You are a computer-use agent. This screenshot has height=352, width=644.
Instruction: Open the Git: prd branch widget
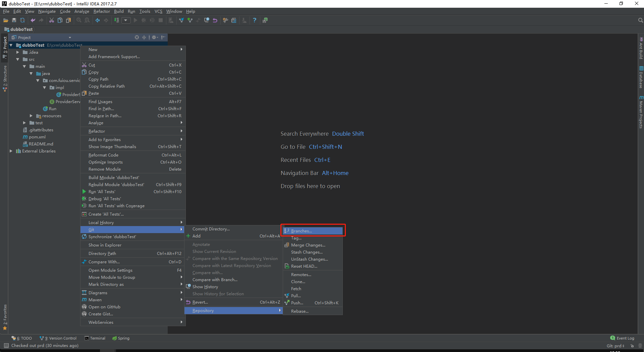(x=615, y=346)
